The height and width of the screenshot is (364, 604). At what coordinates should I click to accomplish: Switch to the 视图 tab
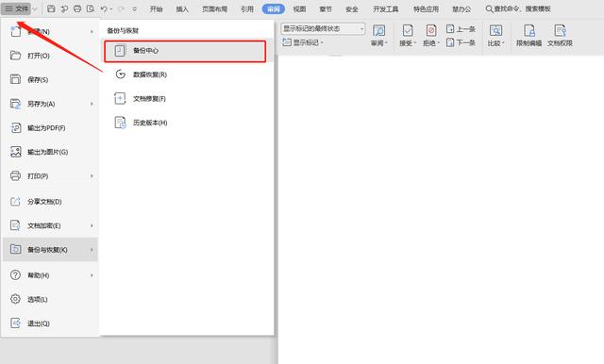coord(299,8)
